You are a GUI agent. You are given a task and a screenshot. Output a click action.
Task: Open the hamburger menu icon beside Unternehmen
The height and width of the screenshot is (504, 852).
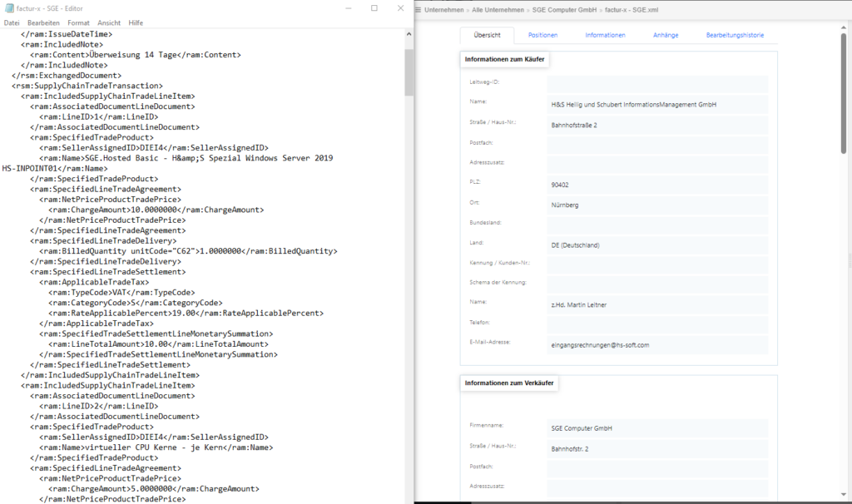418,10
